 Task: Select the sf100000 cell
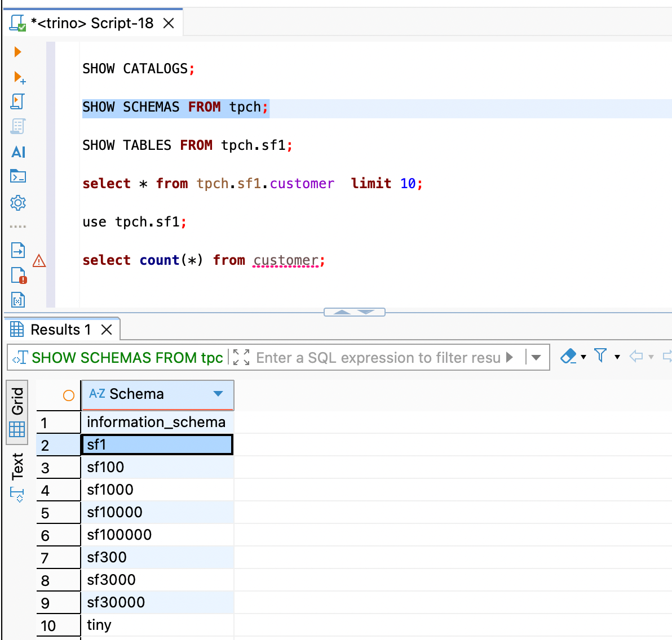coord(157,535)
